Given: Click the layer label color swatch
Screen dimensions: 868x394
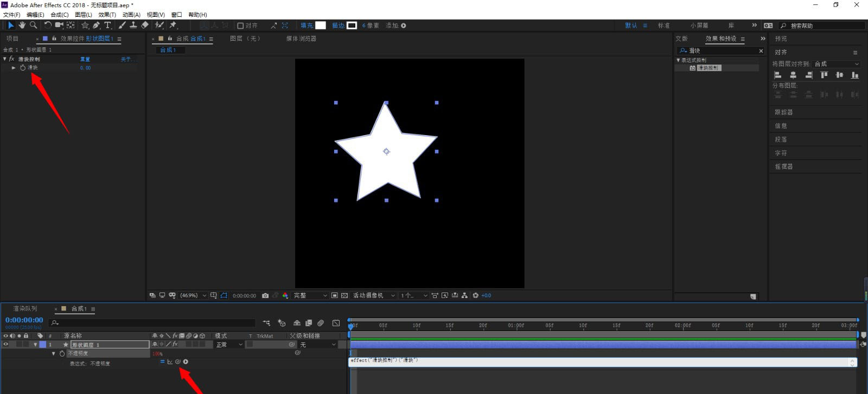Looking at the screenshot, I should pyautogui.click(x=42, y=345).
